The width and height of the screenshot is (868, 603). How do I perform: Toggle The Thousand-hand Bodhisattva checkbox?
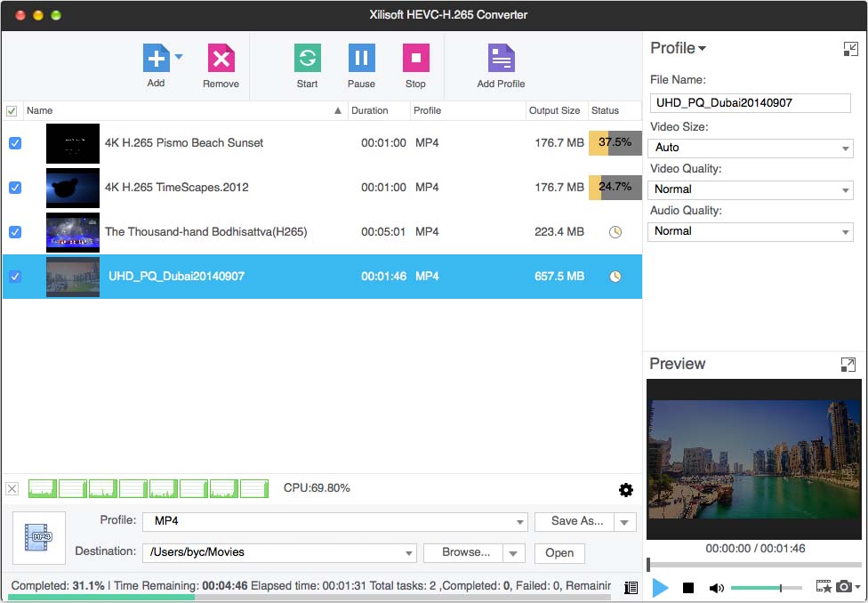pos(14,232)
